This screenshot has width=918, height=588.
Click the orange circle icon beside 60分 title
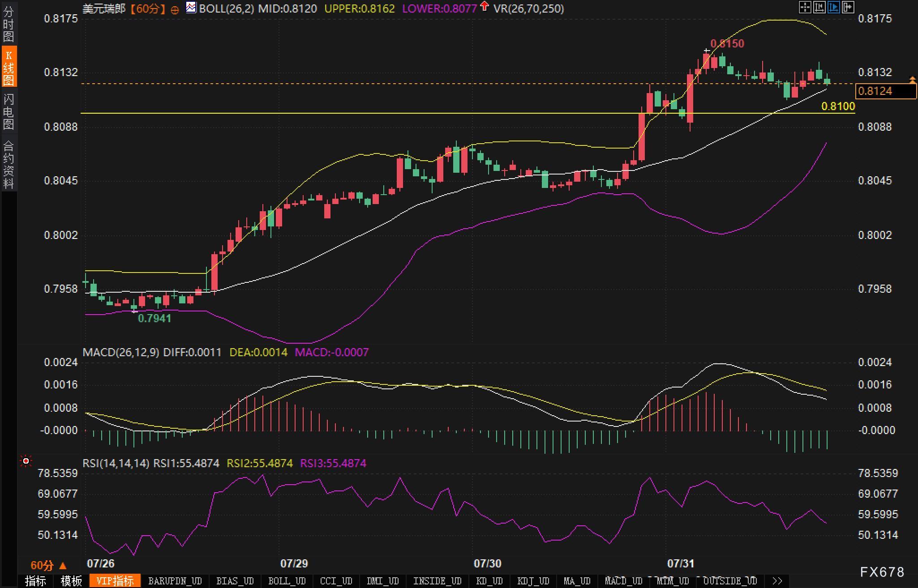pyautogui.click(x=175, y=10)
